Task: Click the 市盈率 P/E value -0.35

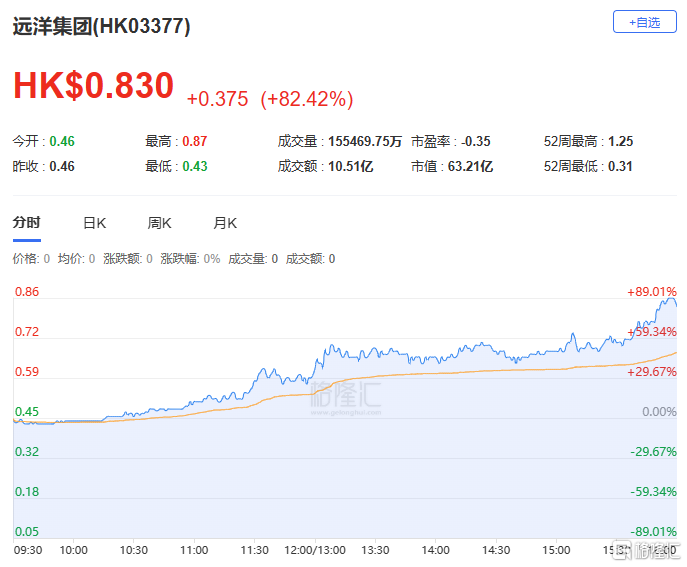Action: coord(475,141)
